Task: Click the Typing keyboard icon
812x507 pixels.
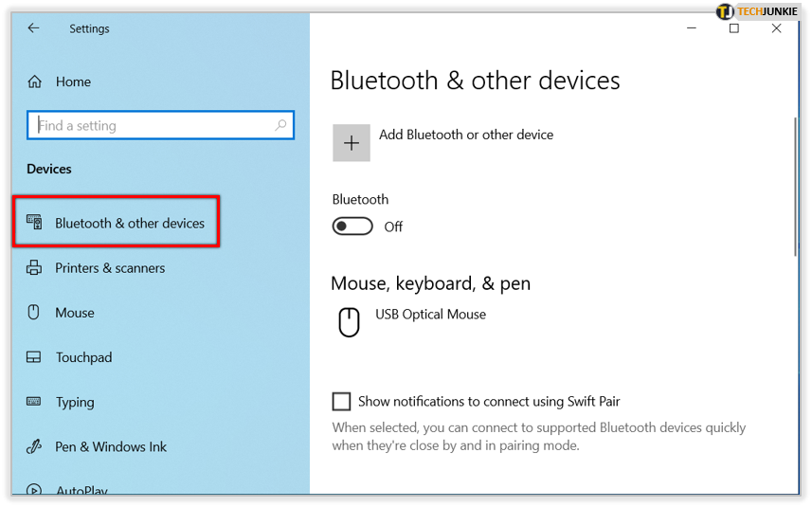Action: coord(34,402)
